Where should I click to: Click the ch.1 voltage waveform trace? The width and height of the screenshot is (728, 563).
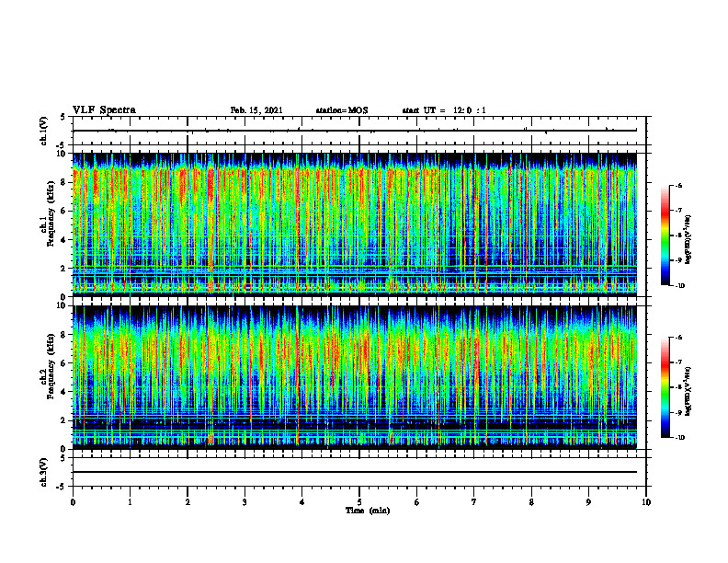(x=355, y=131)
